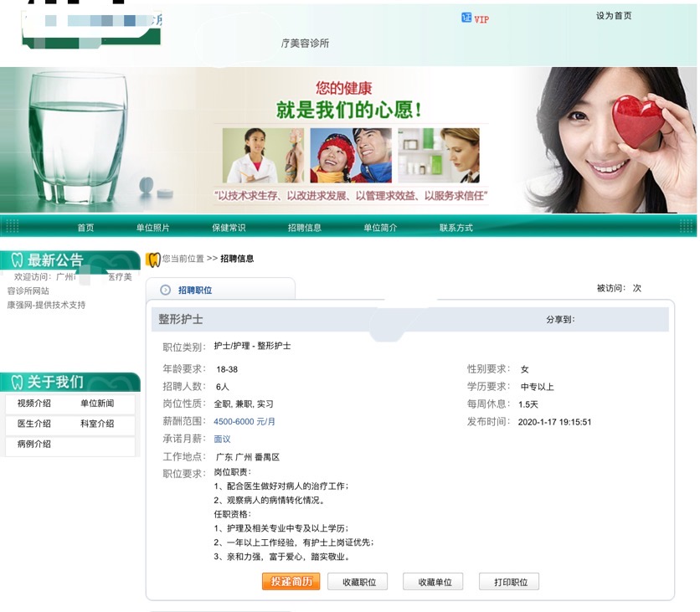Click the 收藏职位 button
Image resolution: width=700 pixels, height=612 pixels.
pos(357,582)
